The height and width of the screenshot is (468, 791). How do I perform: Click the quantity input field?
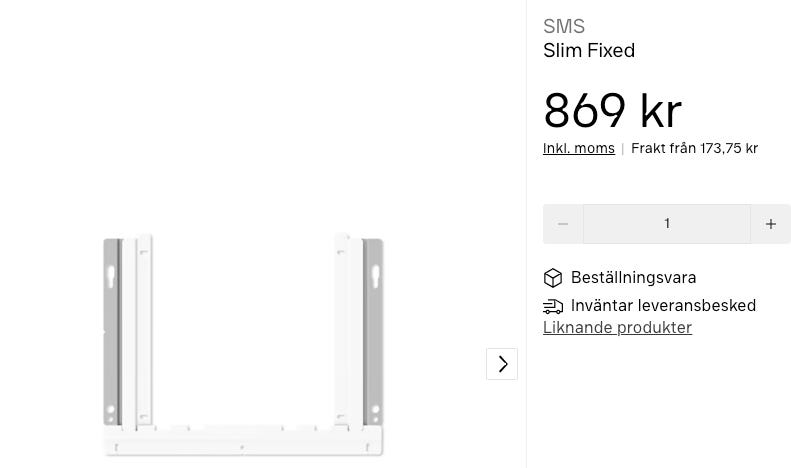667,224
